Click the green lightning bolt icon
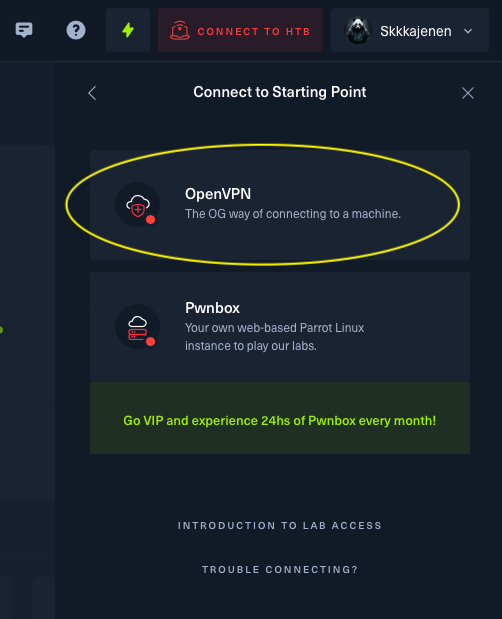This screenshot has width=502, height=619. [128, 30]
